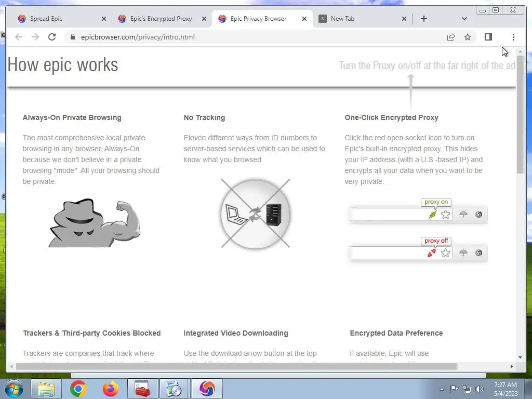The width and height of the screenshot is (532, 399).
Task: Click the horizontal scroll right arrow
Action: coord(512,366)
